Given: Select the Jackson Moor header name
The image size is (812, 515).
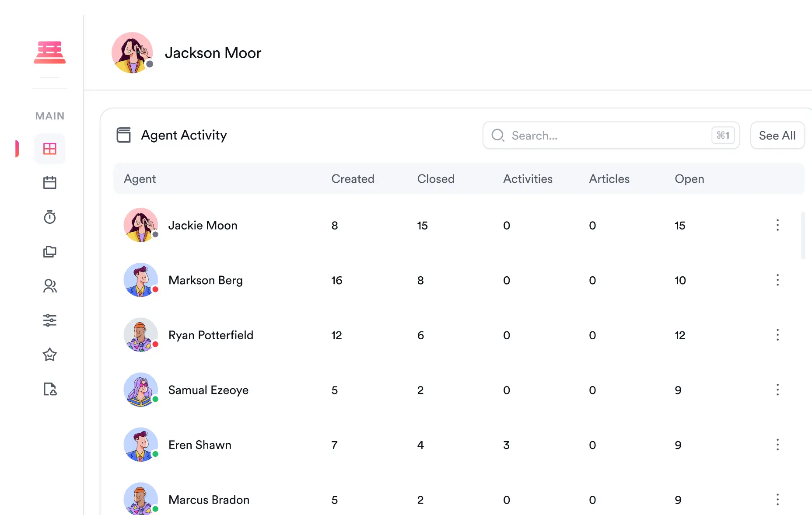Looking at the screenshot, I should click(213, 52).
